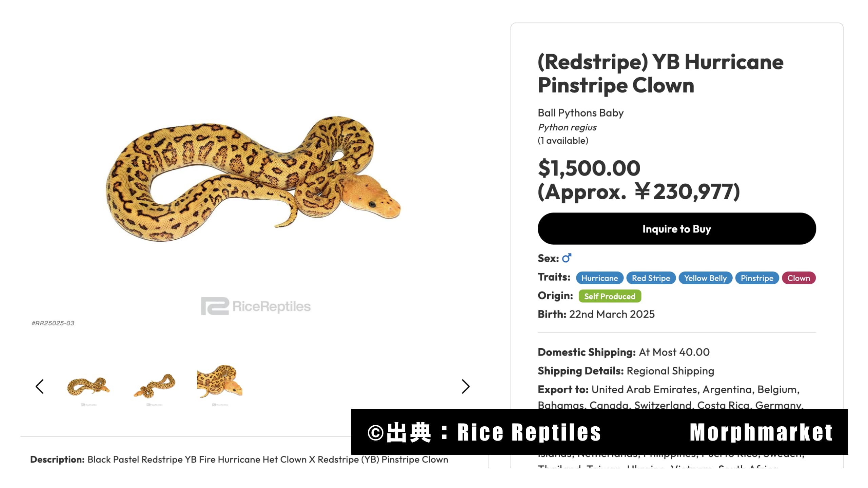The image size is (868, 488).
Task: Click the male sex symbol icon
Action: (567, 258)
